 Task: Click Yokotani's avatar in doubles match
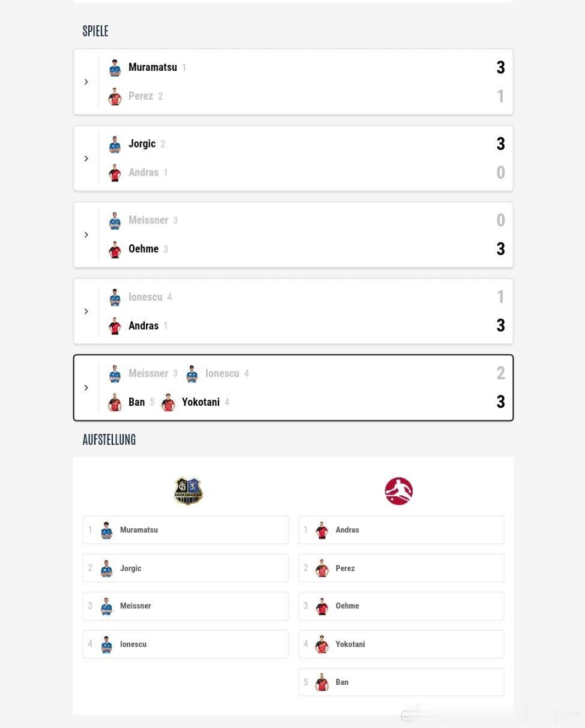click(168, 403)
